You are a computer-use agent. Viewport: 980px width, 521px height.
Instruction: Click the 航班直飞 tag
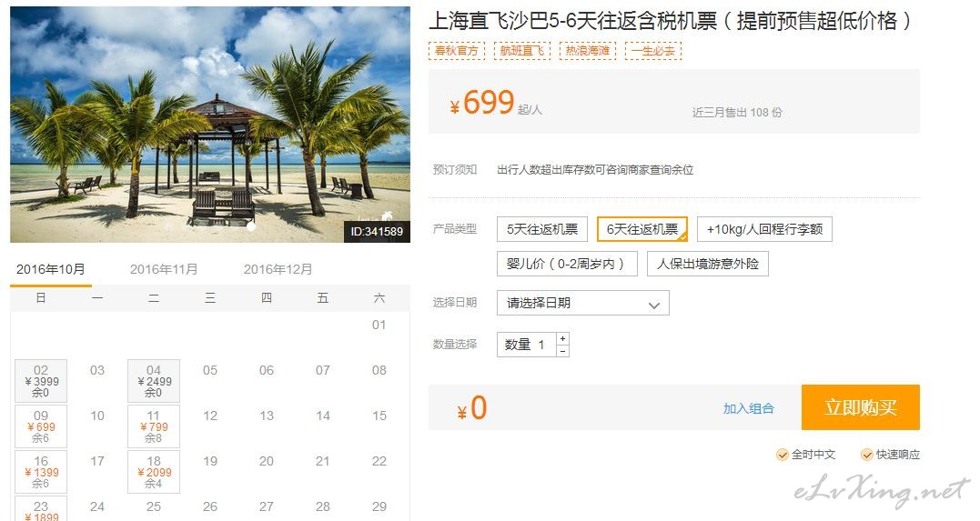(x=522, y=51)
